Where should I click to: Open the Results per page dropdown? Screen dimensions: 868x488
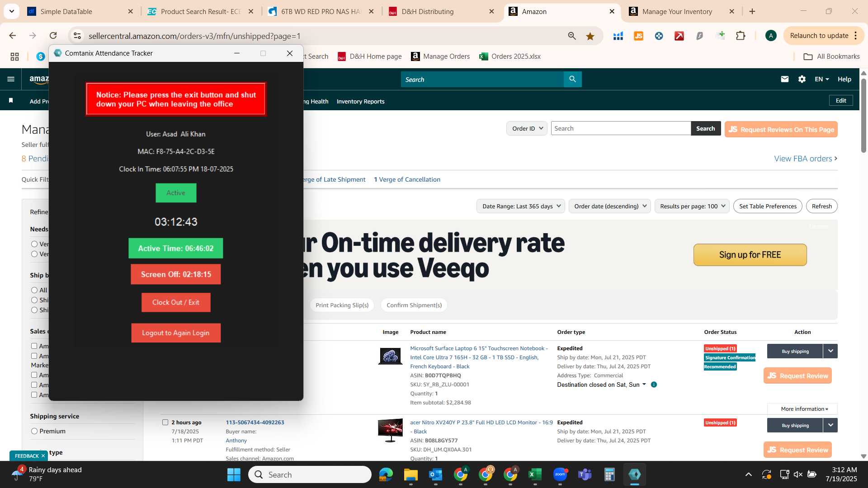[692, 206]
